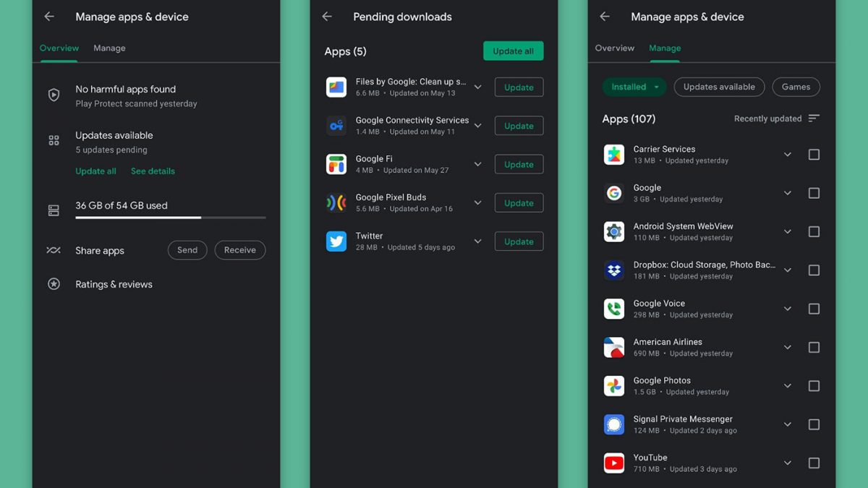Tick the American Airlines checkbox
Viewport: 868px width, 488px height.
coord(814,348)
